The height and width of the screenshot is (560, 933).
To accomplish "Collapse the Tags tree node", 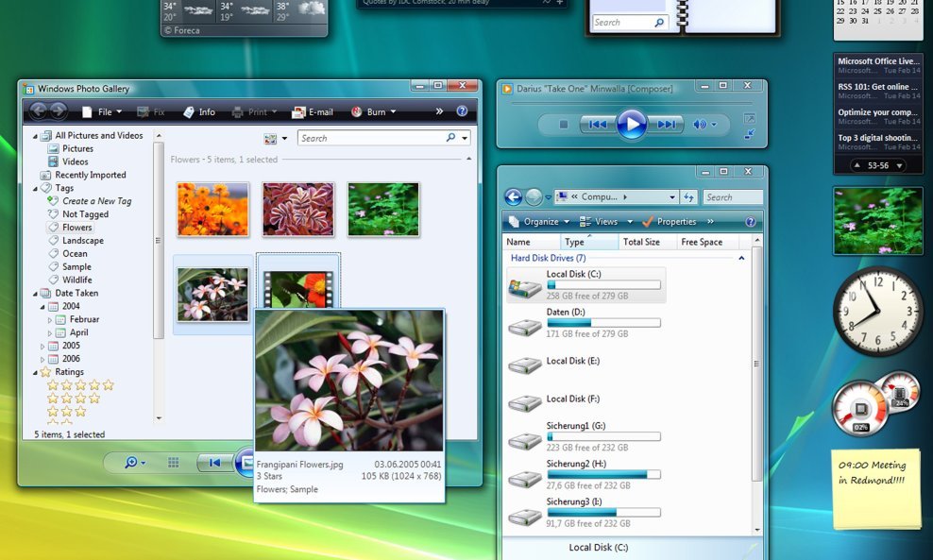I will [x=35, y=189].
